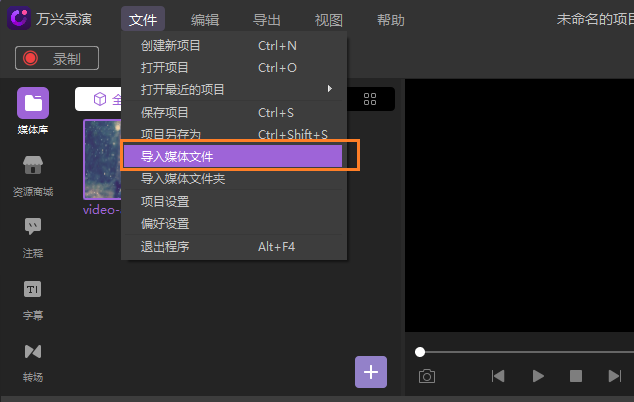
Task: Open the 资源商城 resource store
Action: click(33, 176)
